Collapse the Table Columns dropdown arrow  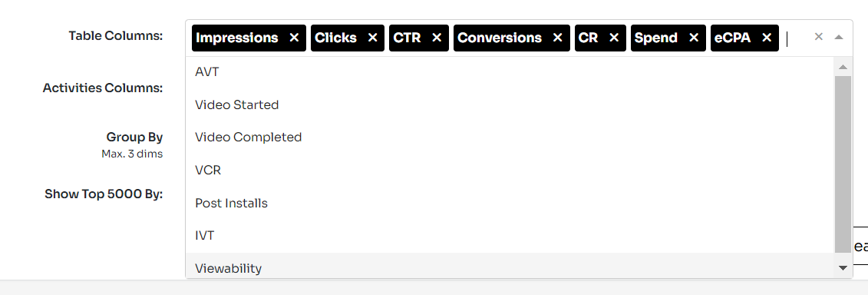[839, 37]
